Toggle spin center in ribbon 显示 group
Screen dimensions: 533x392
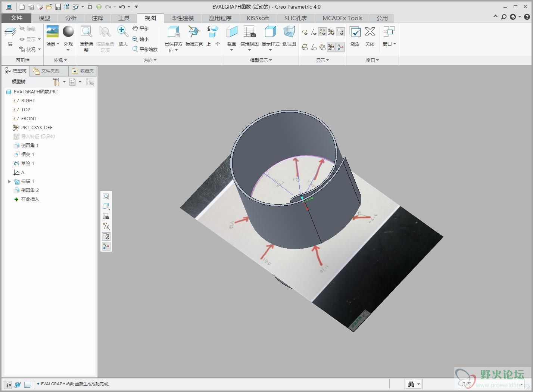(x=340, y=47)
